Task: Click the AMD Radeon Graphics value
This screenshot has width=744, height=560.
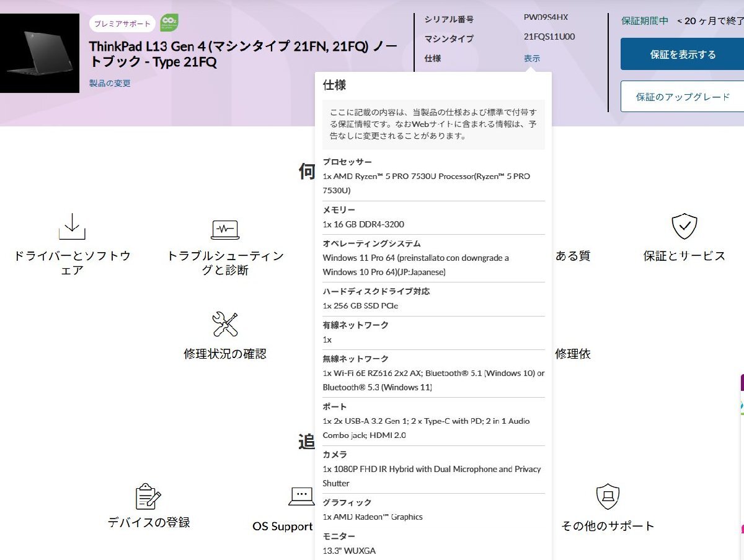Action: [x=373, y=517]
